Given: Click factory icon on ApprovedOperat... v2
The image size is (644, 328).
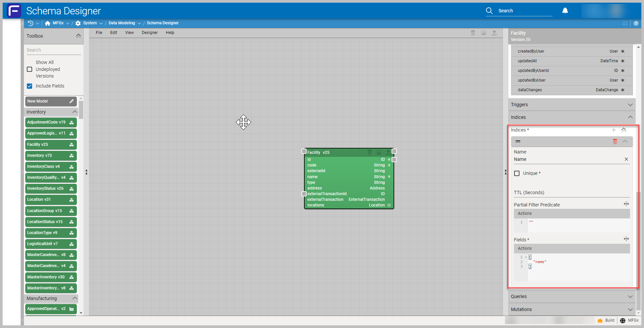Looking at the screenshot, I should 72,309.
